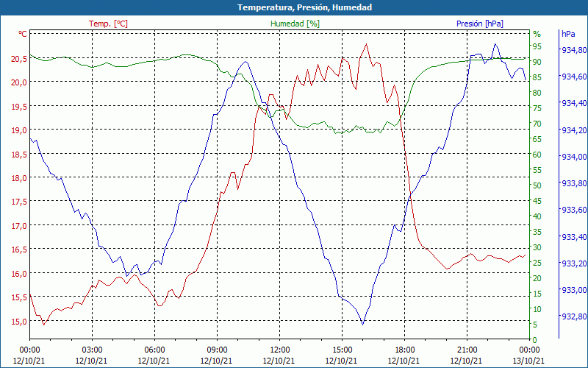Click the chart title 'Temperatura, Presión, Humedad'
Viewport: 588px width, 368px height.
pos(304,7)
